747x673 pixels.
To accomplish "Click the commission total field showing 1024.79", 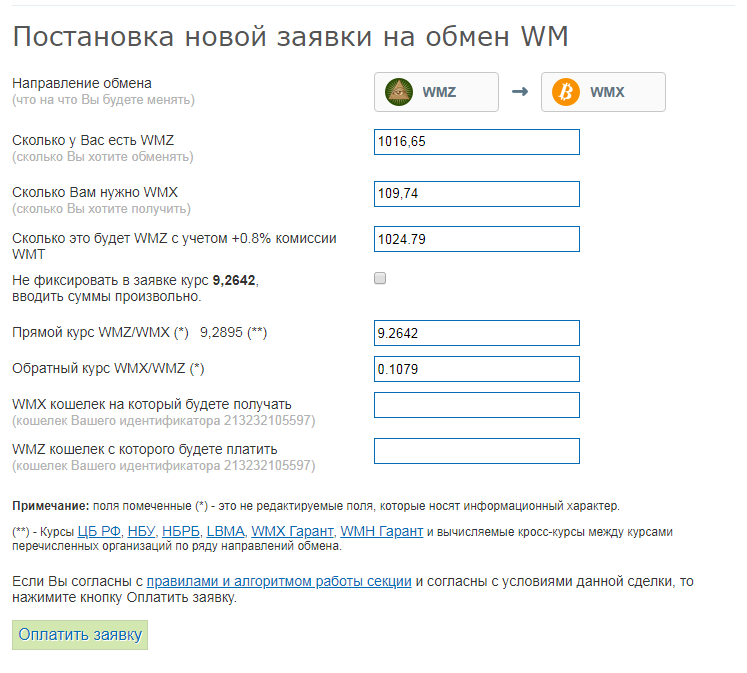I will 476,239.
